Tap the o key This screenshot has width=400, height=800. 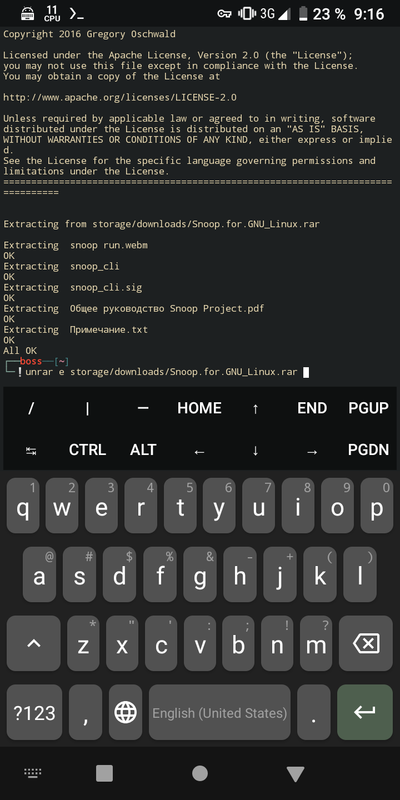click(337, 506)
